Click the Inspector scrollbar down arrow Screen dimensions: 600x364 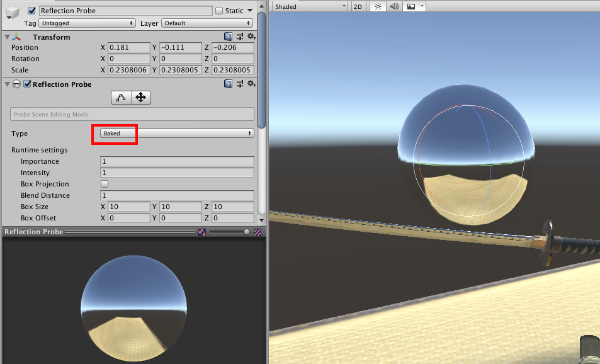262,220
